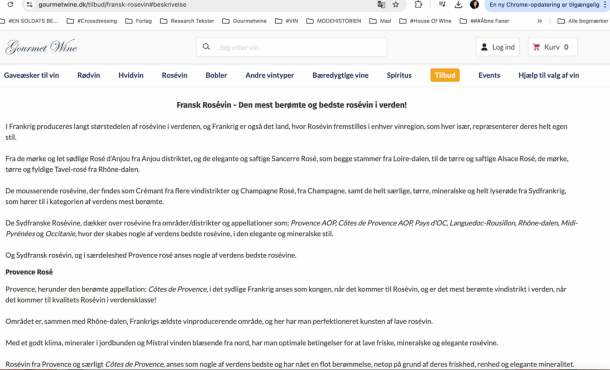Open the browser extensions puzzle icon

(418, 5)
